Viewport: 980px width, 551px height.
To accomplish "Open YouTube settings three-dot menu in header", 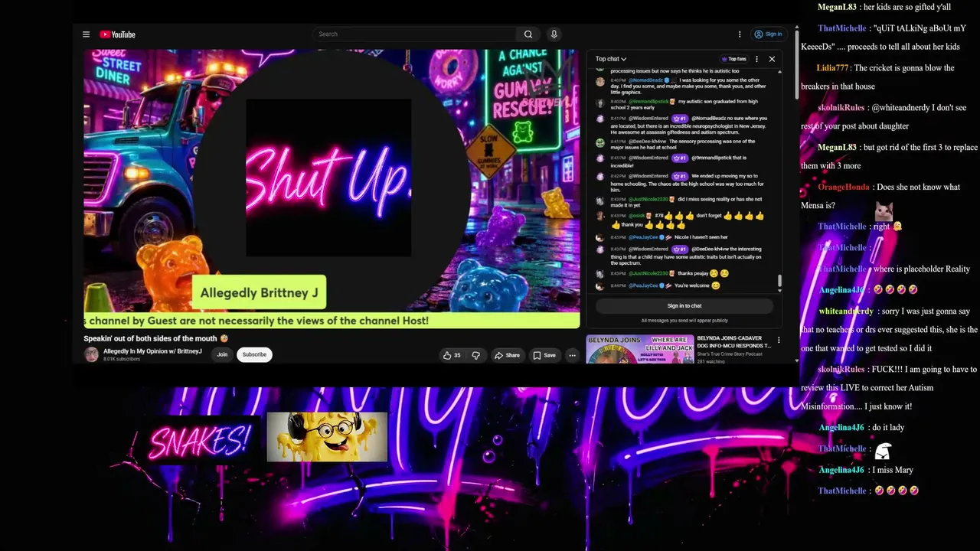I will (x=740, y=34).
